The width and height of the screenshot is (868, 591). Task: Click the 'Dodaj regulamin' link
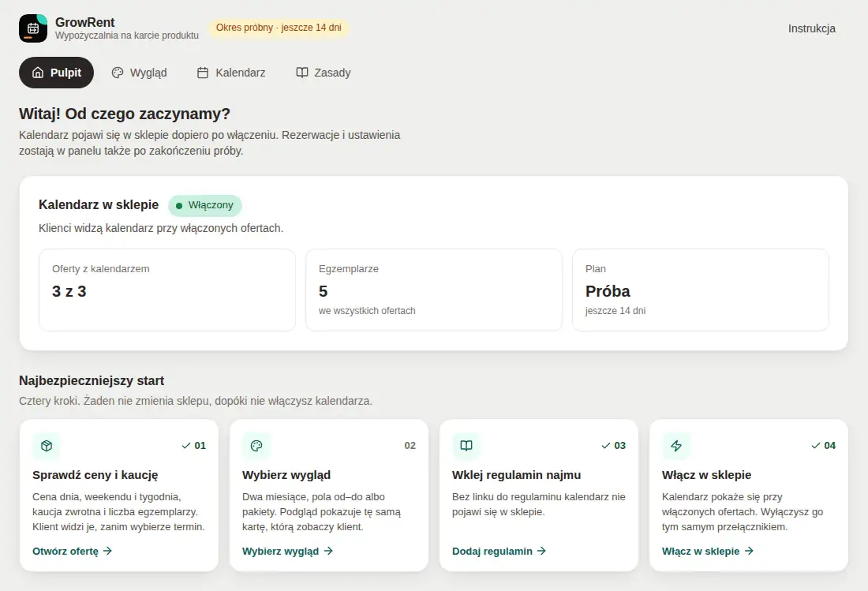499,552
